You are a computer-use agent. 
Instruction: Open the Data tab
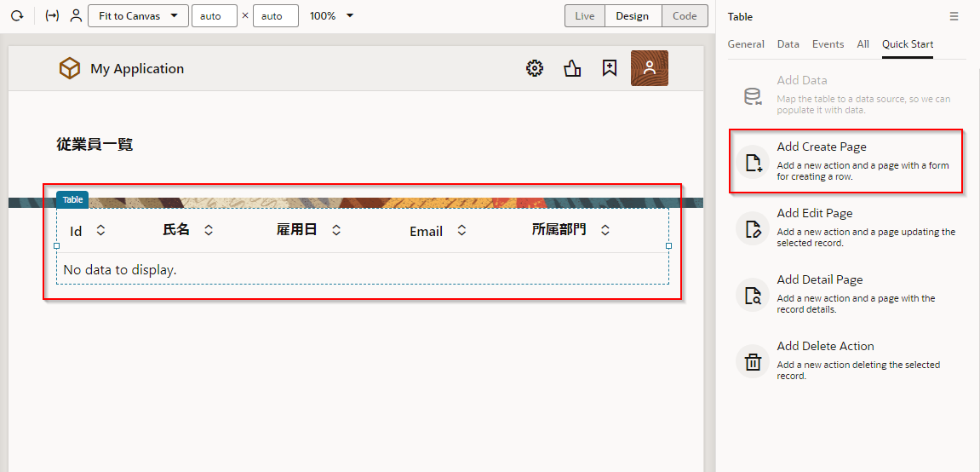tap(788, 44)
